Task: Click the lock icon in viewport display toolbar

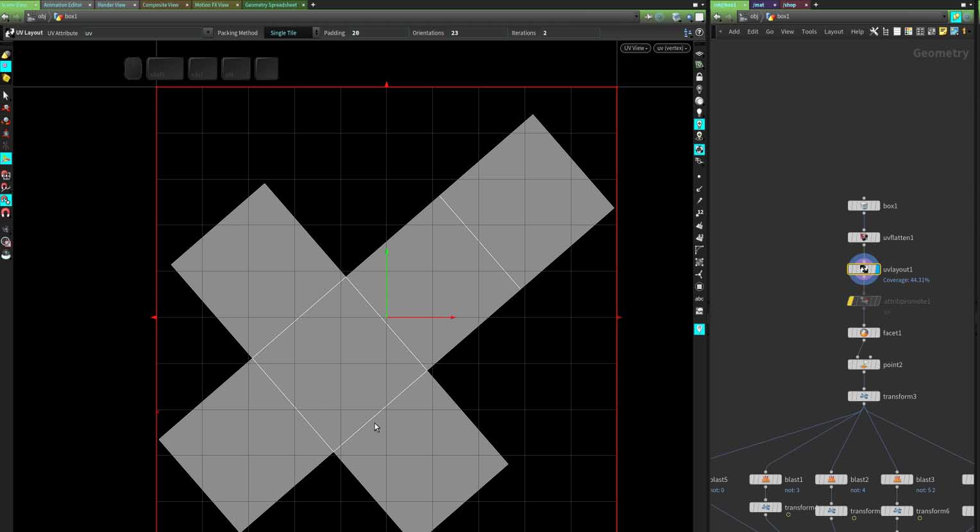Action: pyautogui.click(x=699, y=77)
